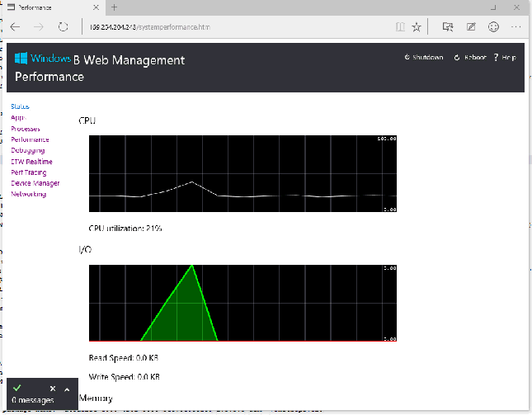
Task: Click the Windows logo in header
Action: tap(21, 58)
